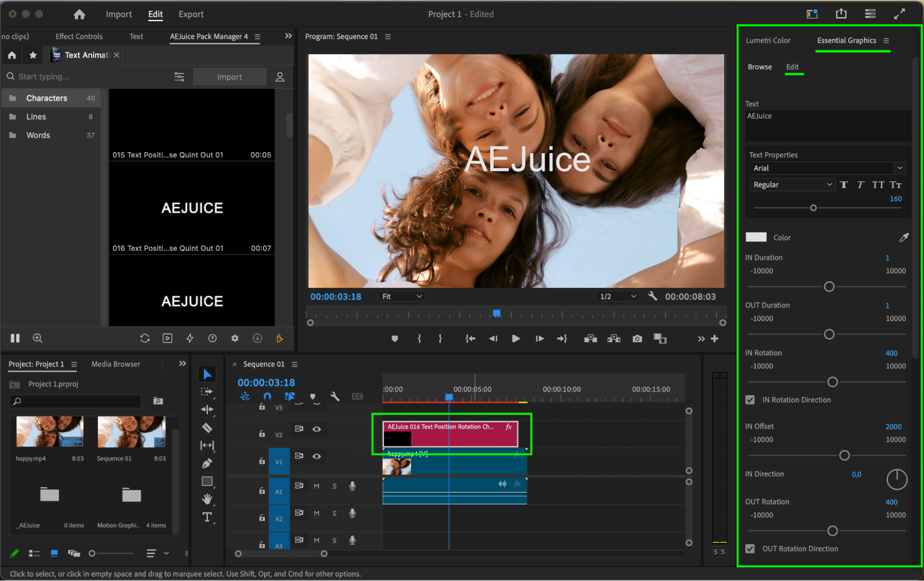Open playback resolution 1/2 dropdown
Viewport: 924px width, 581px height.
pyautogui.click(x=618, y=296)
